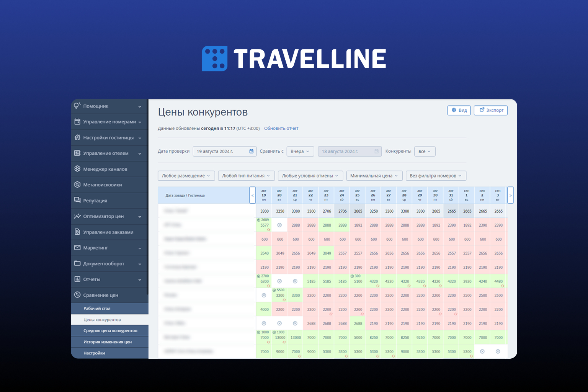The width and height of the screenshot is (588, 392).
Task: Click Обновить отчет link
Action: pyautogui.click(x=281, y=129)
